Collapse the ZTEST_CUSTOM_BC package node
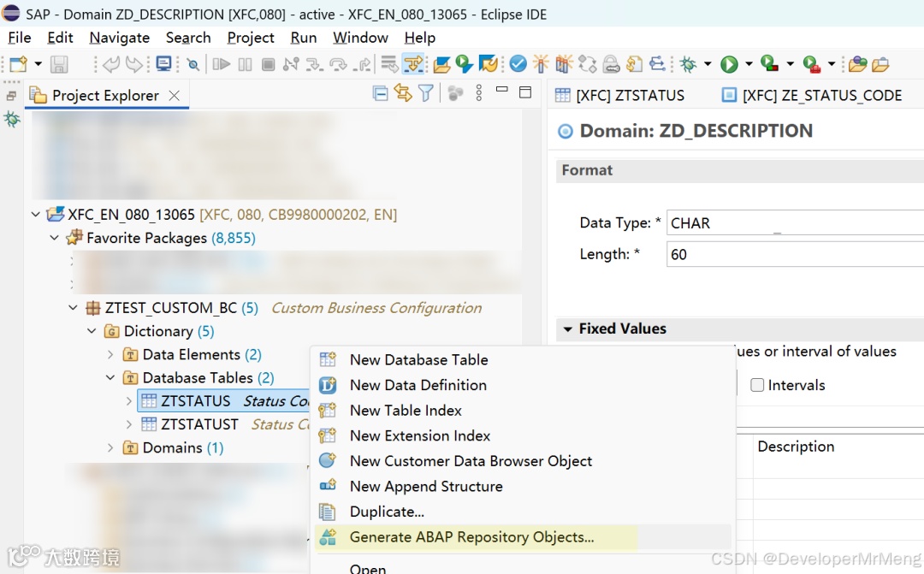Screen dimensions: 924x574 74,308
